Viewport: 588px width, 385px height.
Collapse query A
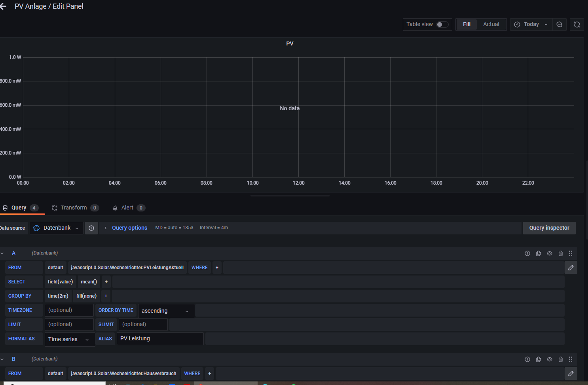click(x=2, y=253)
